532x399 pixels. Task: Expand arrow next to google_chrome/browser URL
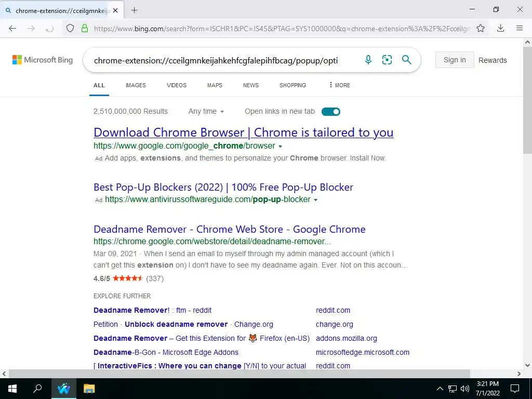pyautogui.click(x=280, y=147)
